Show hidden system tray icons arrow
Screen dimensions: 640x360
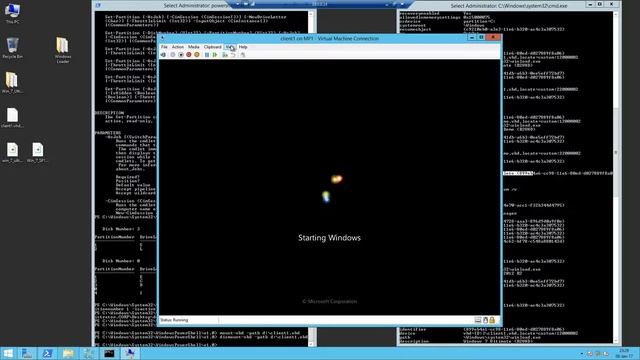(x=582, y=353)
